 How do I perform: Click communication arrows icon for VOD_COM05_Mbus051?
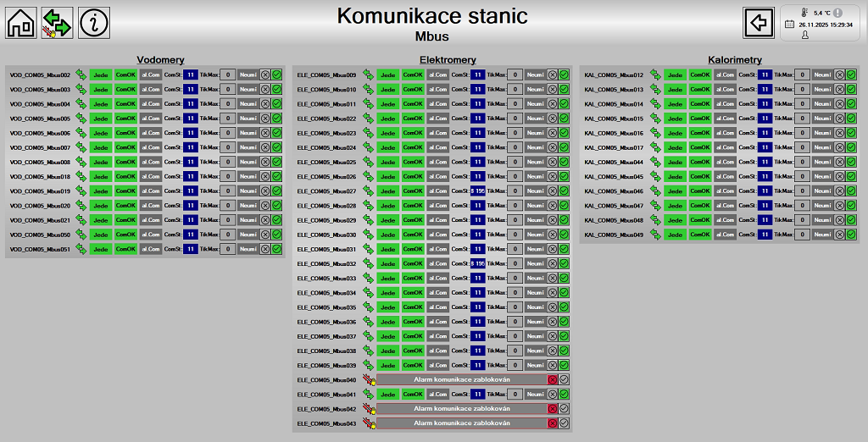tap(81, 249)
